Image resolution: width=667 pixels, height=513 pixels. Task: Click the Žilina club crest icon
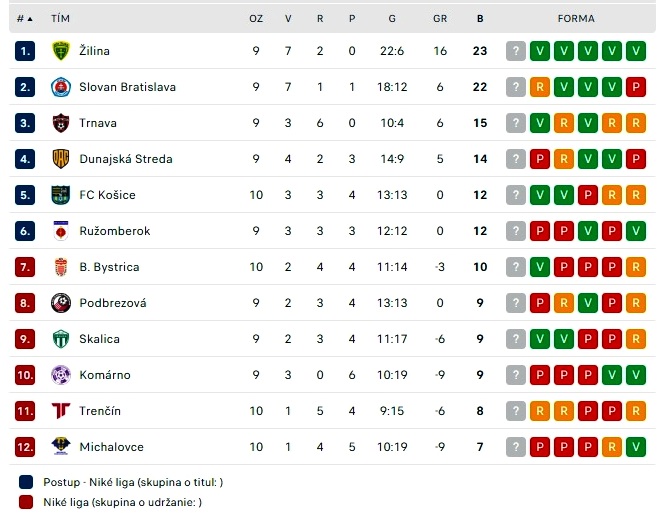click(60, 51)
